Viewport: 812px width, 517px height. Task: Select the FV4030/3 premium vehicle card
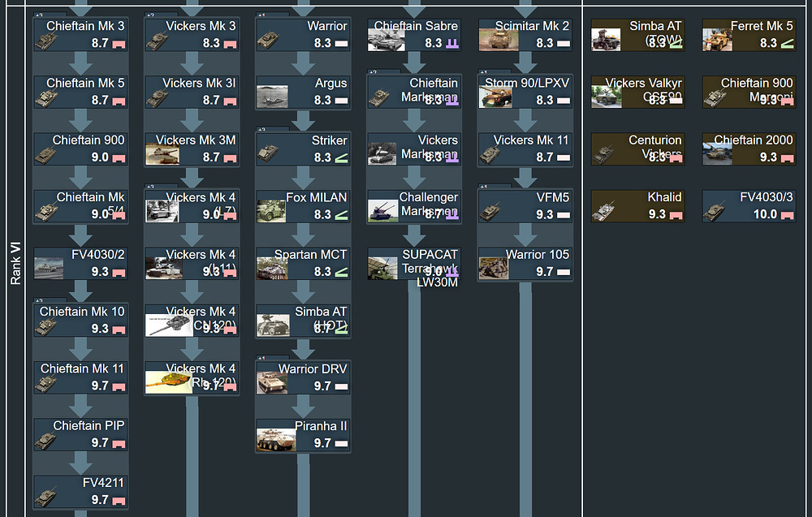(749, 206)
